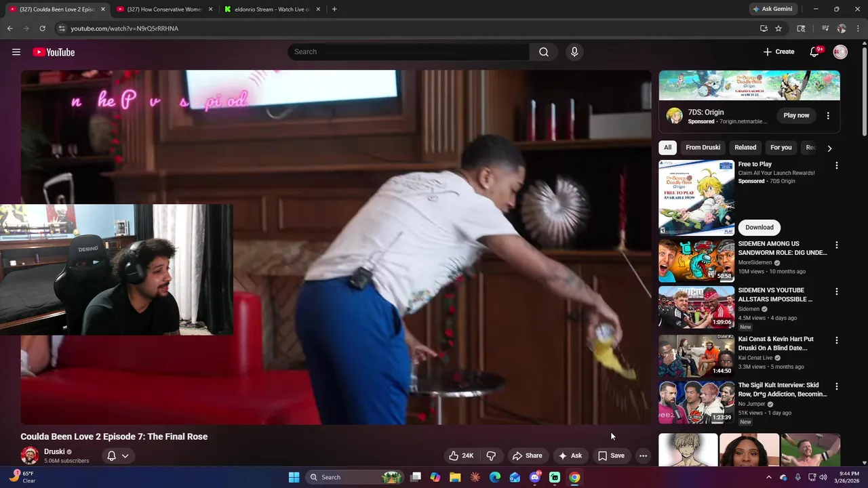Click the Share button
Image resolution: width=868 pixels, height=488 pixels.
click(x=527, y=455)
